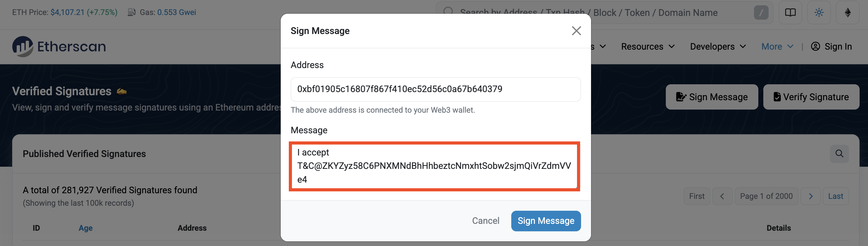
Task: Open the More dropdown menu
Action: (x=777, y=47)
